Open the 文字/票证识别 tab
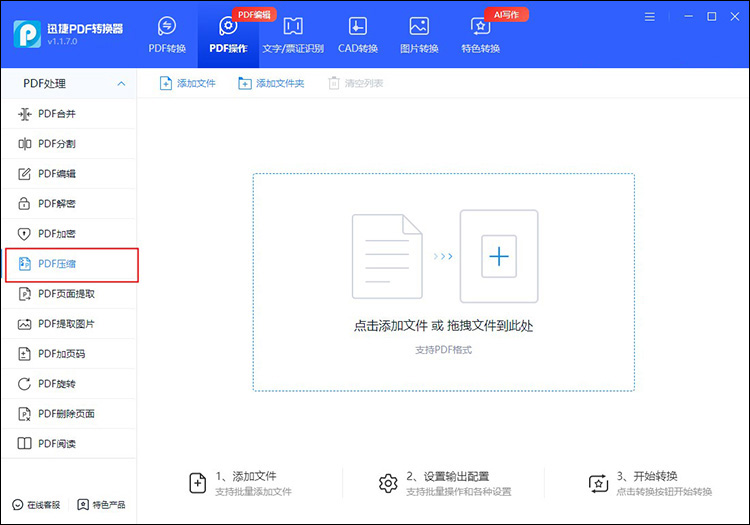The image size is (750, 525). (x=293, y=27)
